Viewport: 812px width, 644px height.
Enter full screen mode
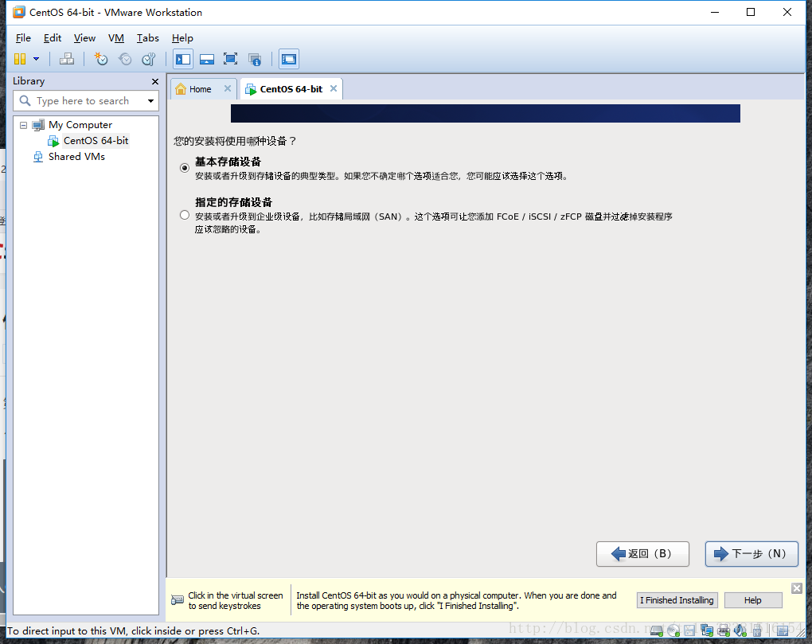(x=230, y=59)
